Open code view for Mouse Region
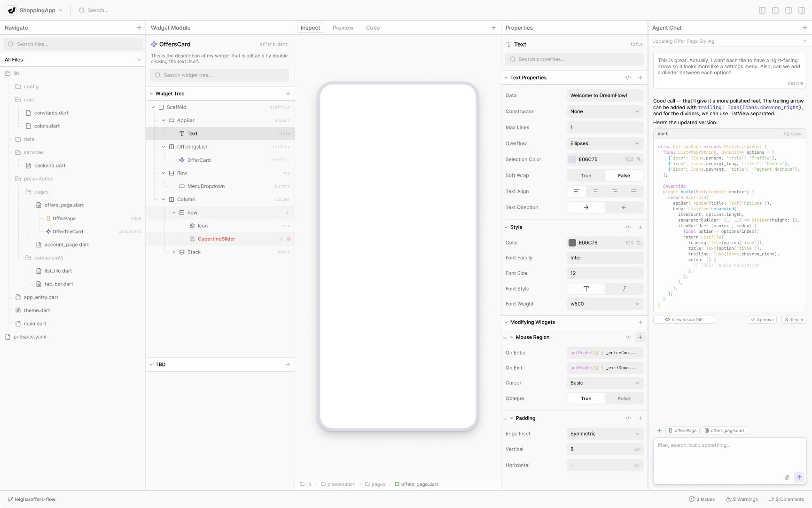812x508 pixels. click(628, 337)
